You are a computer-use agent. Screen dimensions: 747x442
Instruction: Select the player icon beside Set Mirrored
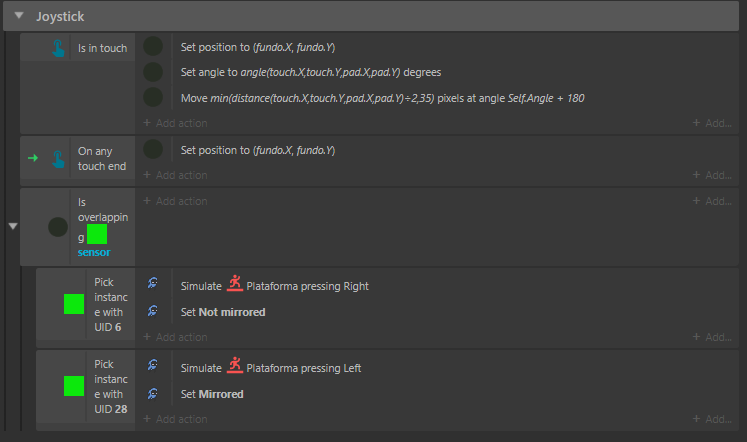pos(152,393)
